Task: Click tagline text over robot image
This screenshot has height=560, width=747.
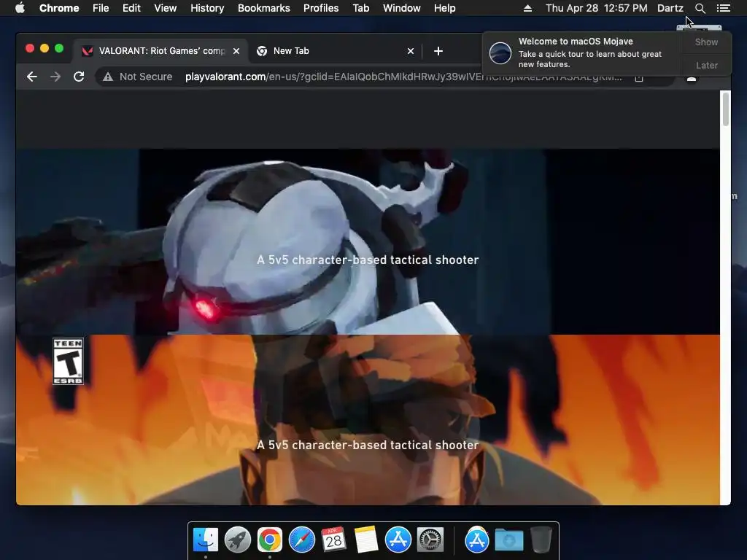Action: [368, 260]
